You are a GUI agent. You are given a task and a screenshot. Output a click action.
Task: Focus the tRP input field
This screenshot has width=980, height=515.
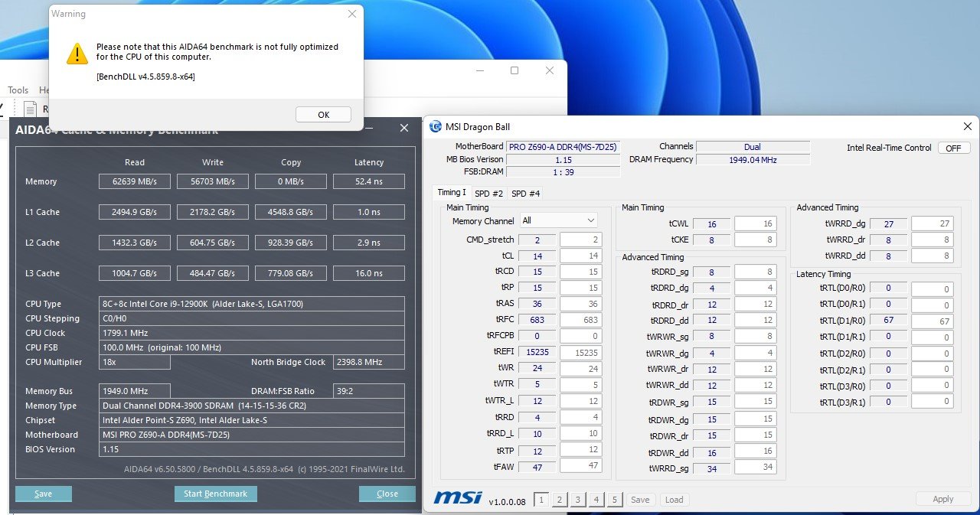pyautogui.click(x=580, y=288)
